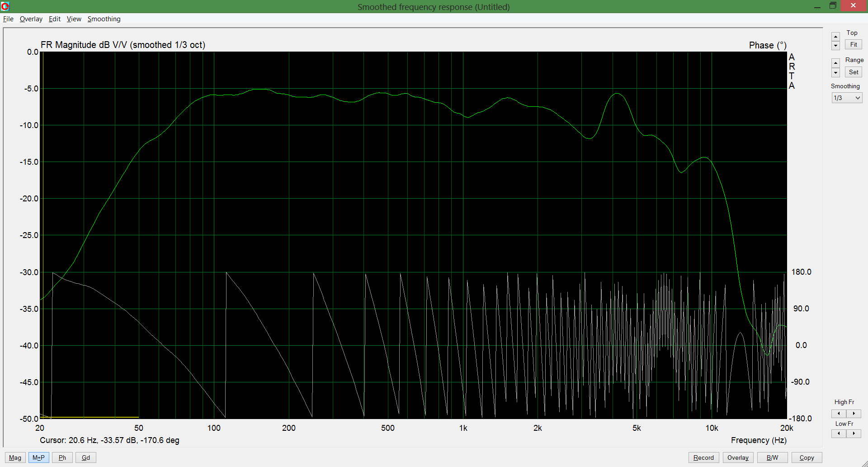This screenshot has width=868, height=467.
Task: Click the Range up arrow stepper
Action: click(x=835, y=62)
